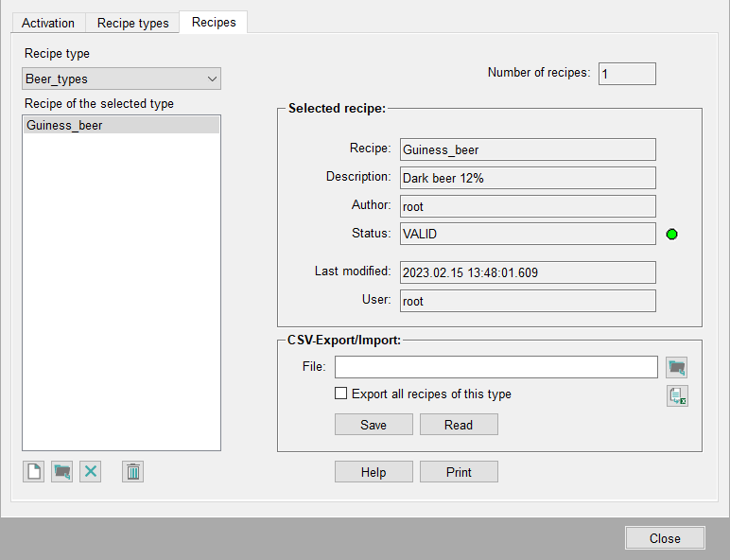Click the open folder icon below recipe list
Viewport: 730px width, 560px height.
(x=62, y=471)
